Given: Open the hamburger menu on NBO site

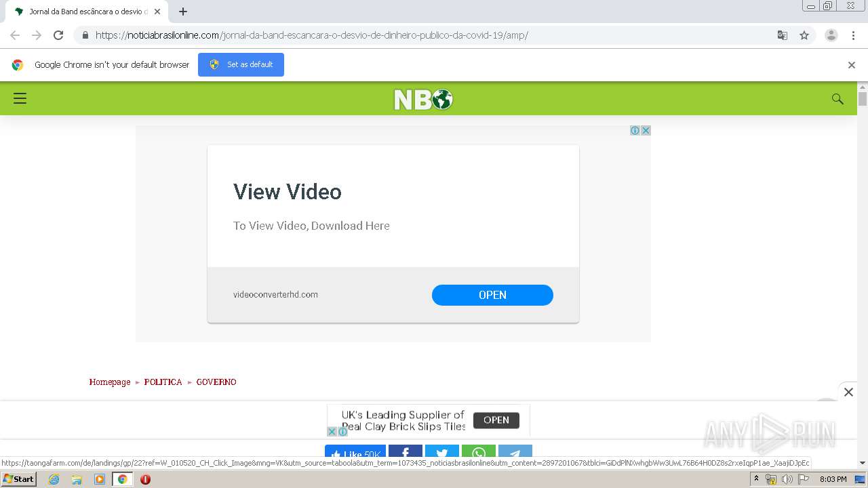Looking at the screenshot, I should click(20, 98).
